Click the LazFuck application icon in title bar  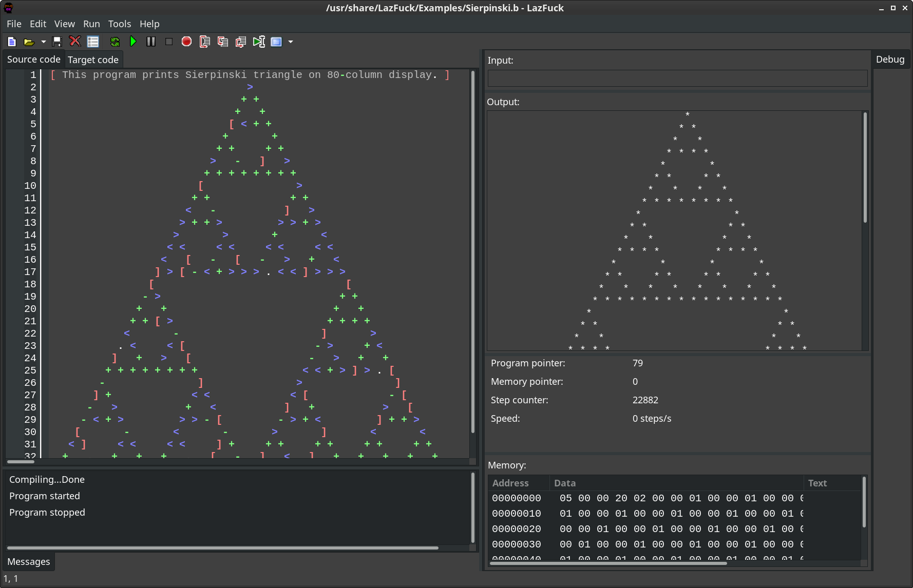point(8,8)
